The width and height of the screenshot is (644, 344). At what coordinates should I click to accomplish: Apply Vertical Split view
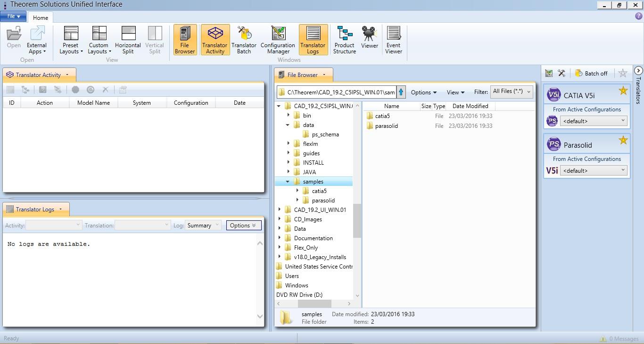click(155, 40)
